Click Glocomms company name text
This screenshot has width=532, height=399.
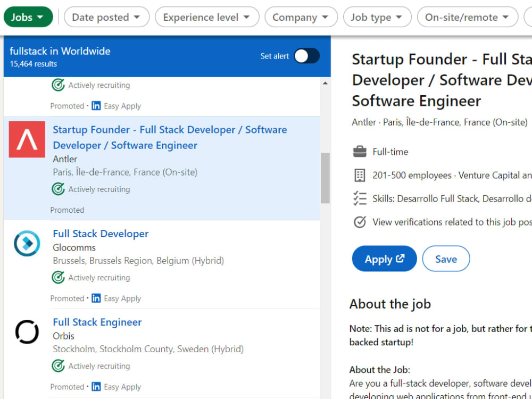pyautogui.click(x=74, y=247)
